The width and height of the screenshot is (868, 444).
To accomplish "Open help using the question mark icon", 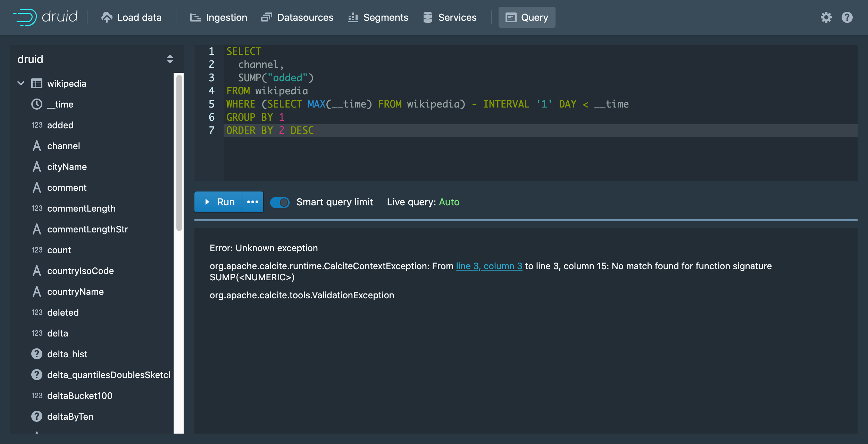I will (x=846, y=17).
